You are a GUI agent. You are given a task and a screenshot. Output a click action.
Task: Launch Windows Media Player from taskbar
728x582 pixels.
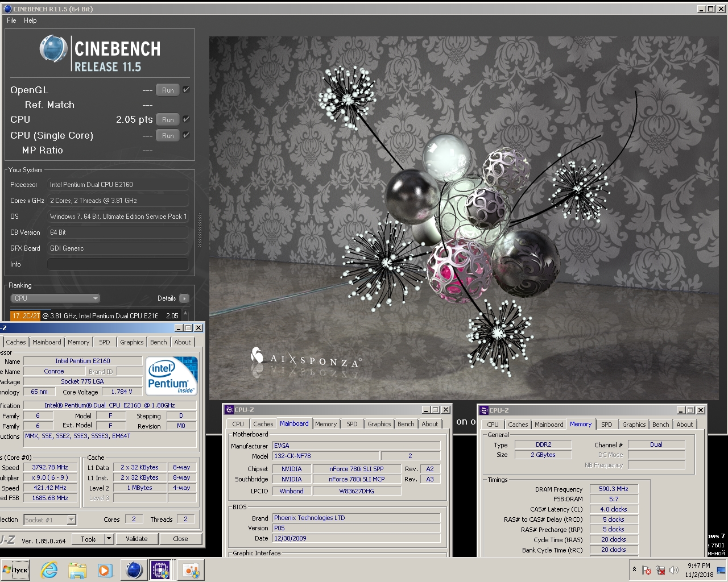click(x=104, y=570)
